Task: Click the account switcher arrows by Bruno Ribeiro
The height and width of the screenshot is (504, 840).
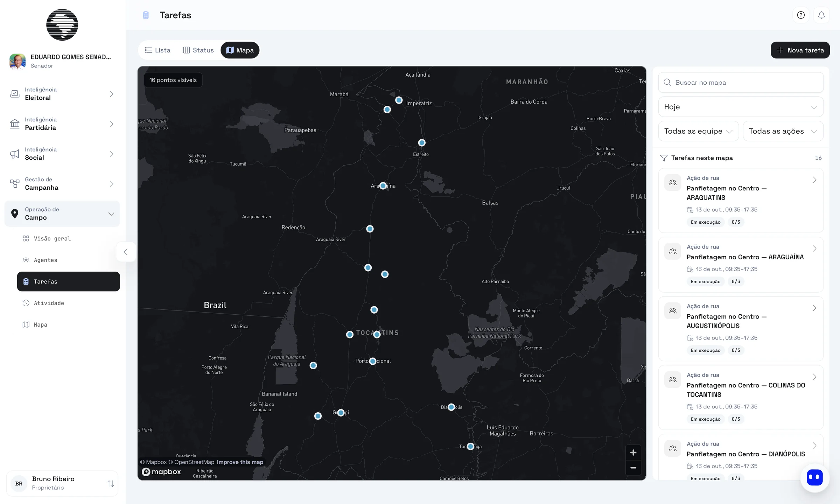Action: point(111,483)
